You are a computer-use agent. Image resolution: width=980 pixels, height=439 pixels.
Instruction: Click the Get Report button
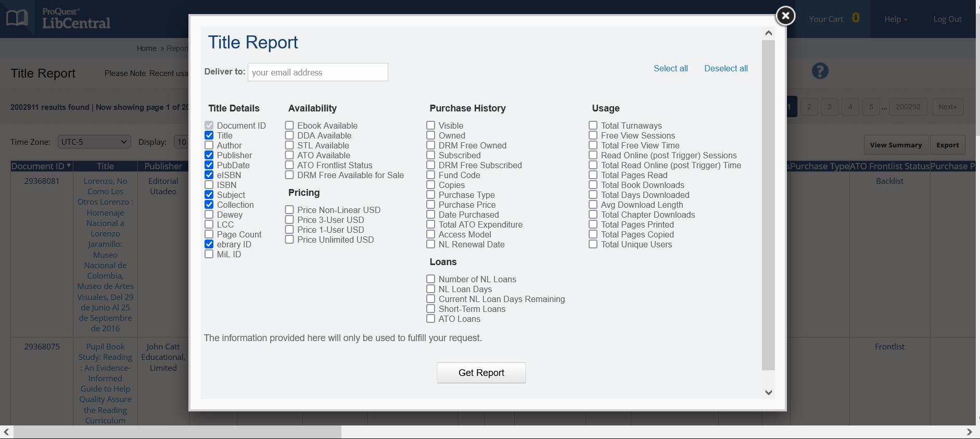pyautogui.click(x=481, y=373)
